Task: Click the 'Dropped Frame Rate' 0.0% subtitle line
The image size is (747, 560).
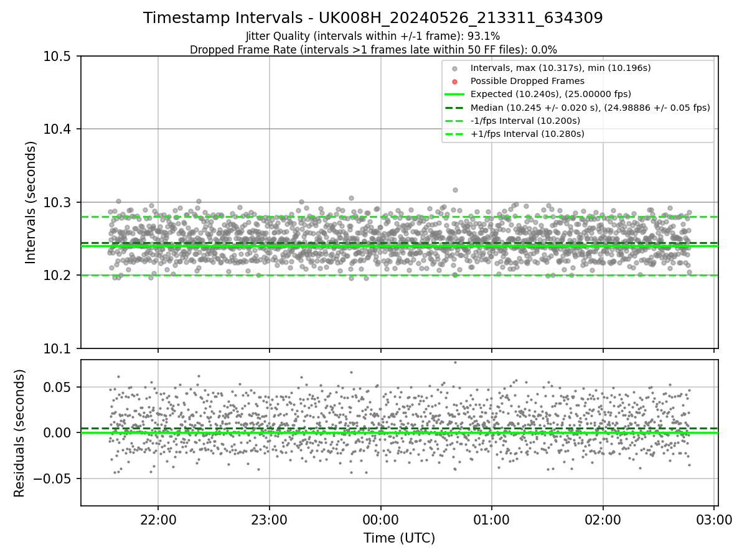Action: tap(373, 50)
